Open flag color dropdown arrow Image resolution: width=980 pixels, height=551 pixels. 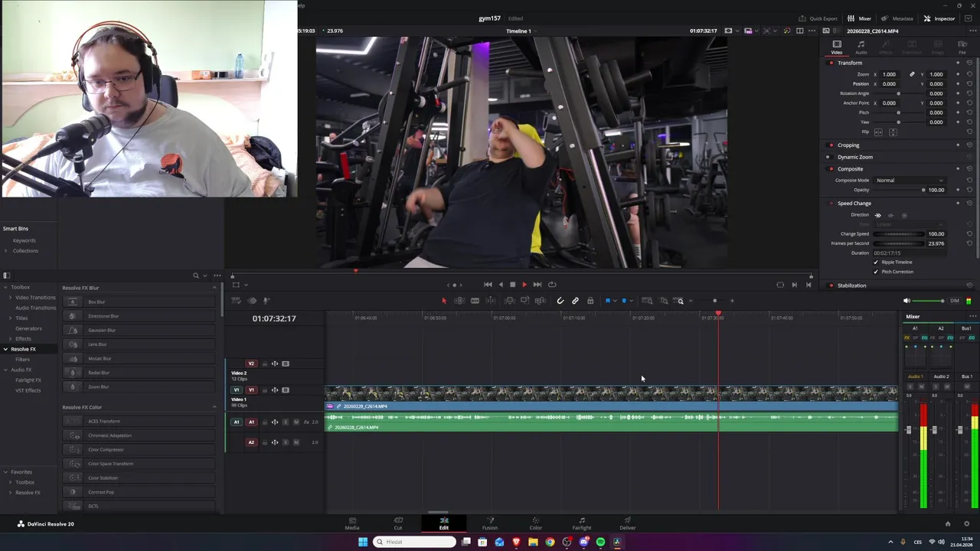tap(615, 301)
